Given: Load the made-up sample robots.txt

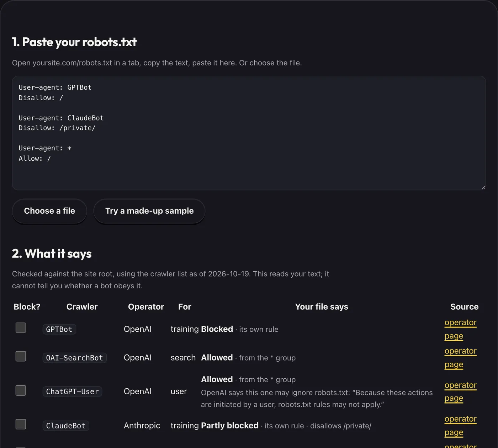Looking at the screenshot, I should tap(149, 211).
